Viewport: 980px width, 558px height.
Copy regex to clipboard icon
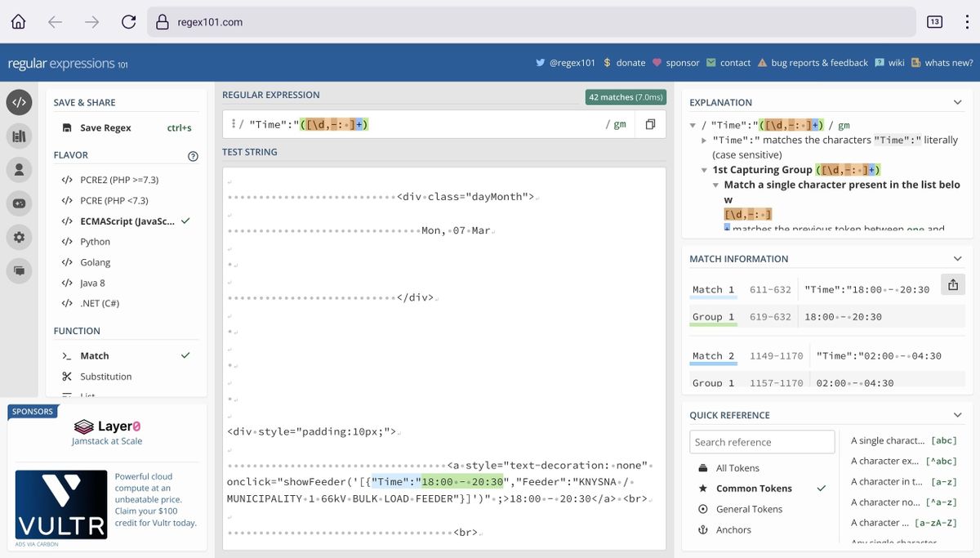pyautogui.click(x=650, y=124)
